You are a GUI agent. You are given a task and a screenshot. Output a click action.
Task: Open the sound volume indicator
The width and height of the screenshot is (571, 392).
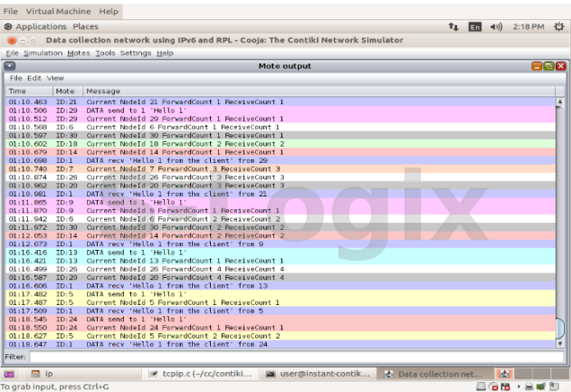[496, 26]
